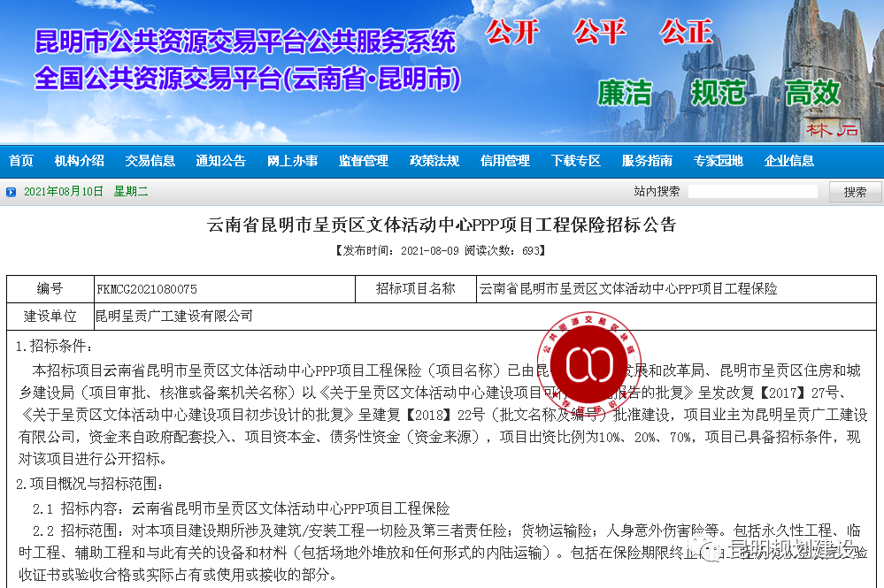The width and height of the screenshot is (884, 588).
Task: Select the 信用管理 menu item
Action: click(x=505, y=161)
